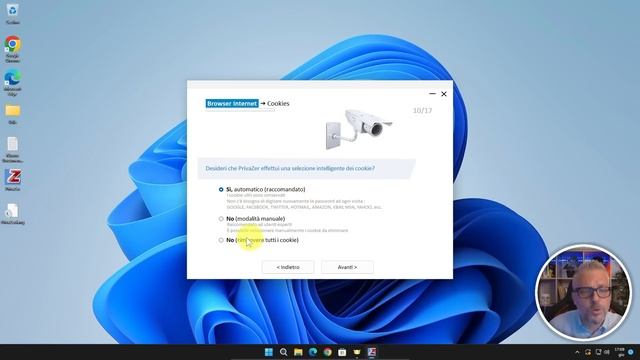640x360 pixels.
Task: Continue with the Avanti button
Action: 347,267
